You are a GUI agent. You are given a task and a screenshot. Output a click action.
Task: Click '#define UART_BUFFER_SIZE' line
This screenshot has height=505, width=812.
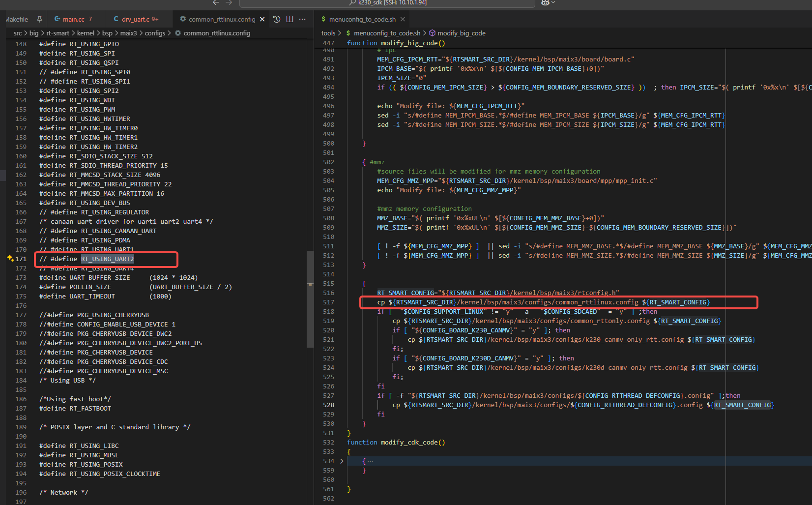(118, 277)
